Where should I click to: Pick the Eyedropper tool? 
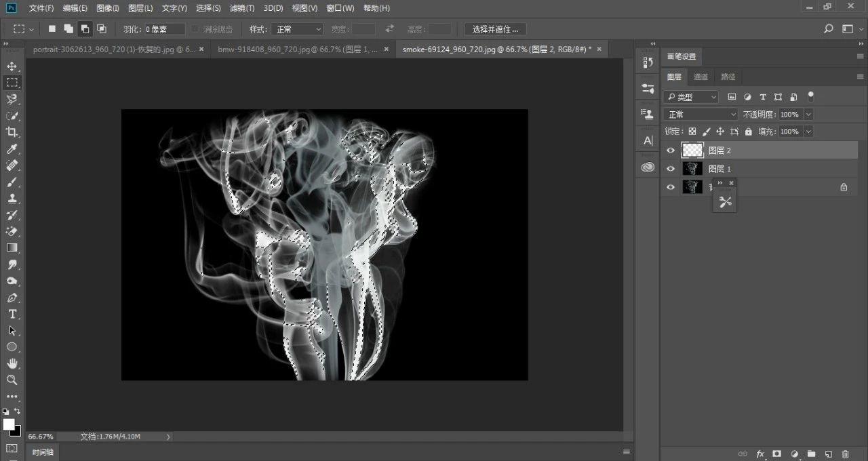(12, 149)
